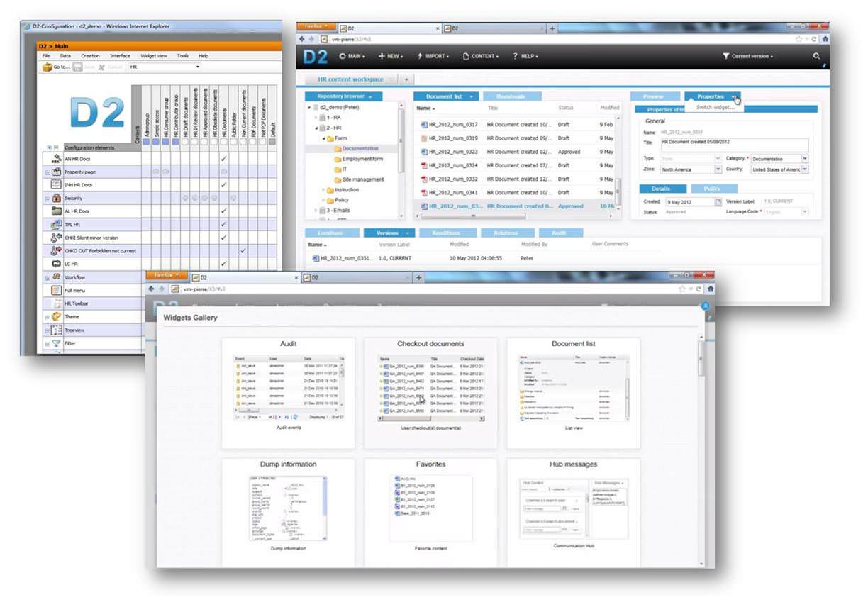
Task: Open the CONTENT menu in D2 header
Action: (481, 56)
